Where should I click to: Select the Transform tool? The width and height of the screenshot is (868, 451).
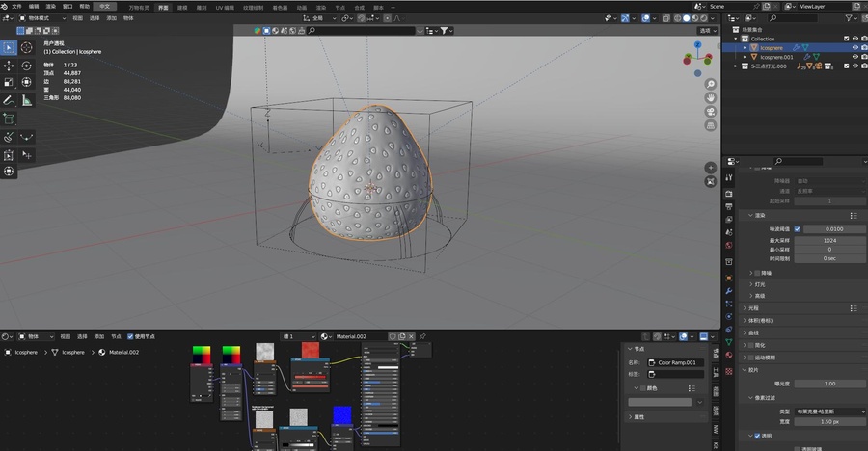(27, 83)
